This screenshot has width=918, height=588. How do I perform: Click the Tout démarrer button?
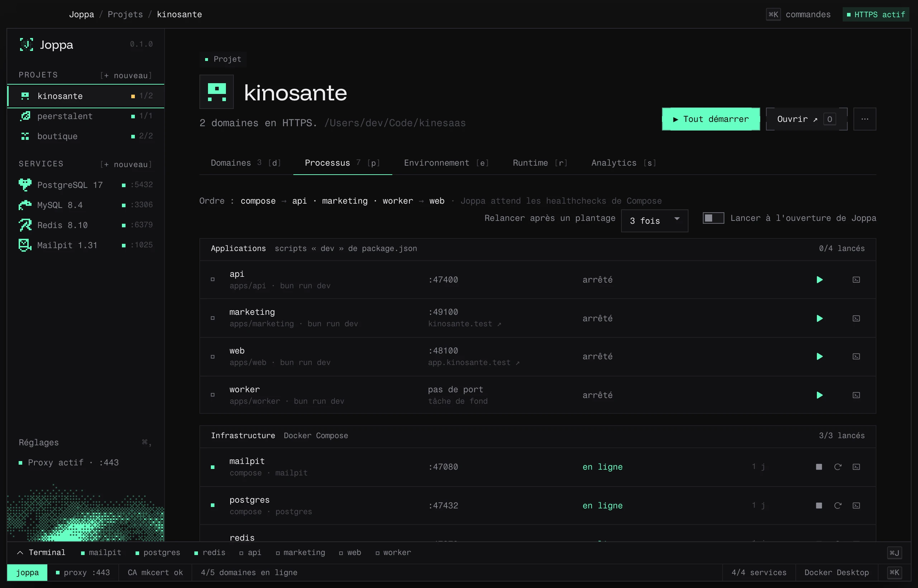pos(711,119)
